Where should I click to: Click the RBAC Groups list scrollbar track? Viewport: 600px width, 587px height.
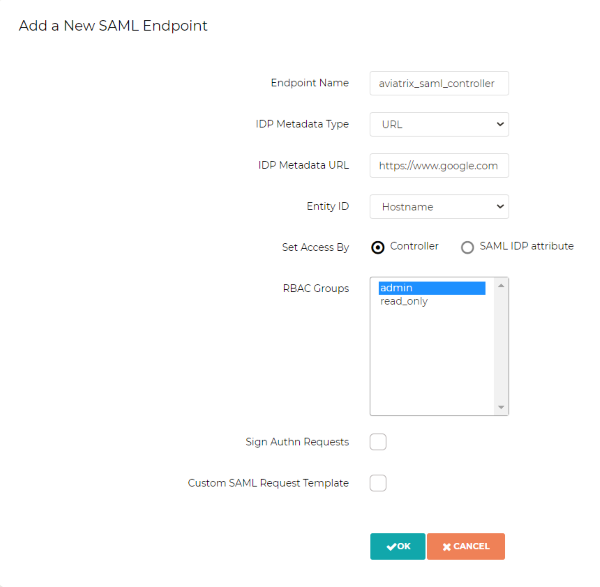coord(502,346)
